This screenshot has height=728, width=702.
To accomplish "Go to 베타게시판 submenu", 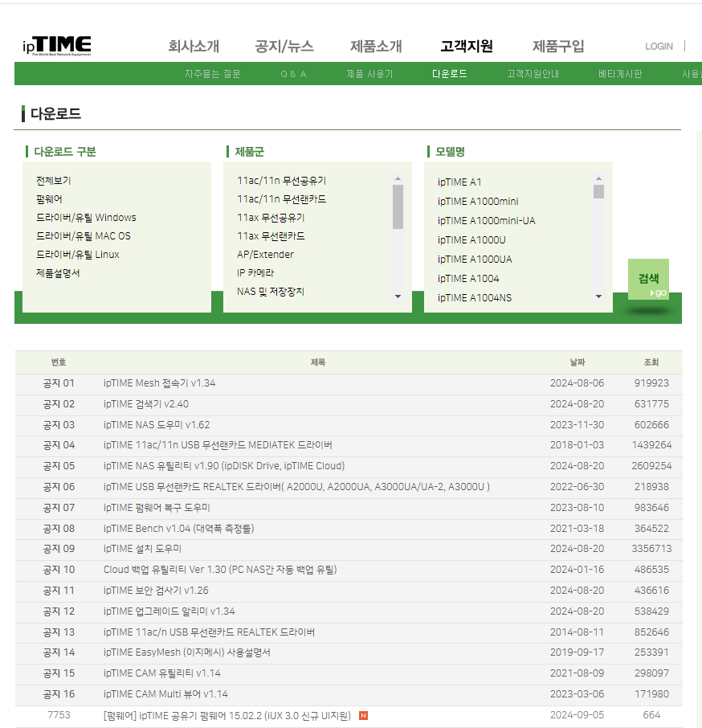I will 620,74.
